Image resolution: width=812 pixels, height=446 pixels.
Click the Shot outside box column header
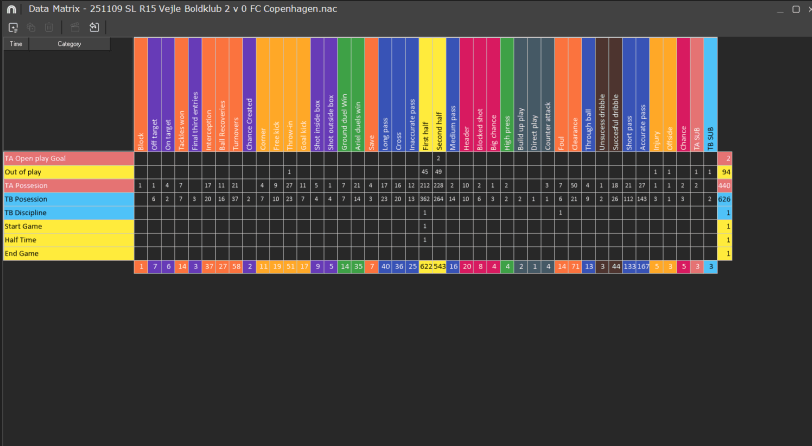330,94
